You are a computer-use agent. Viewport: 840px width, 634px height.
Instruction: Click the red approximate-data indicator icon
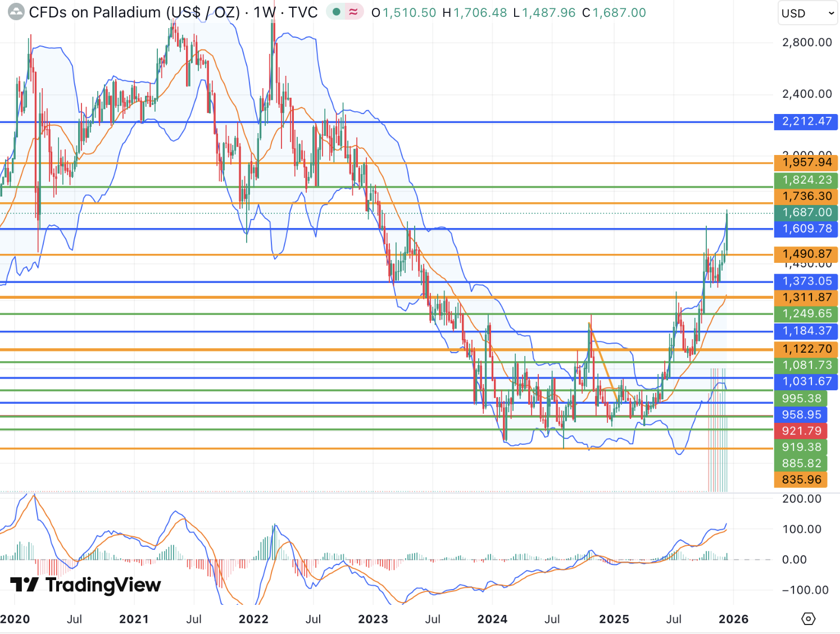click(x=353, y=12)
